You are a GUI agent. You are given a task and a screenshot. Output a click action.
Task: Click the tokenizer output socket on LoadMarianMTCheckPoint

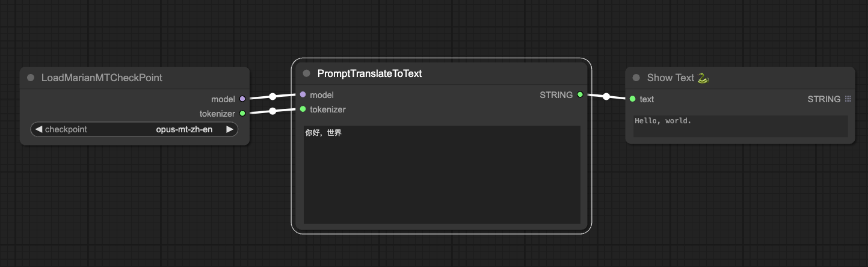tap(242, 113)
